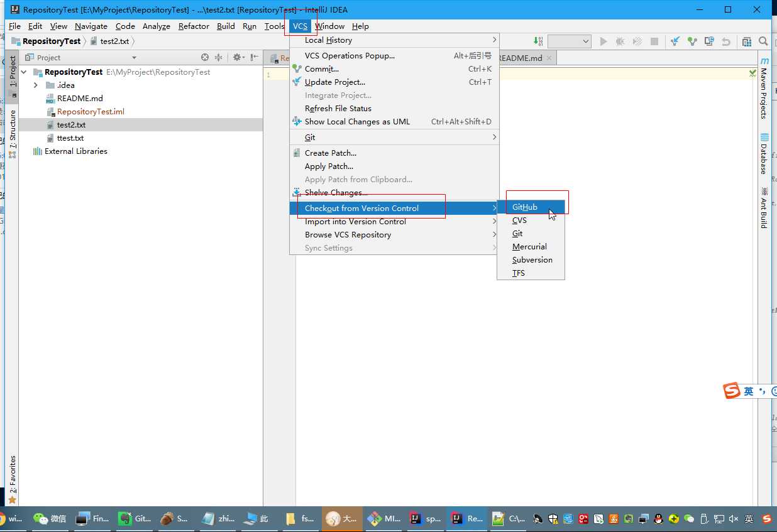Image resolution: width=777 pixels, height=532 pixels.
Task: Click the editor inspection checkmark icon
Action: click(x=752, y=73)
